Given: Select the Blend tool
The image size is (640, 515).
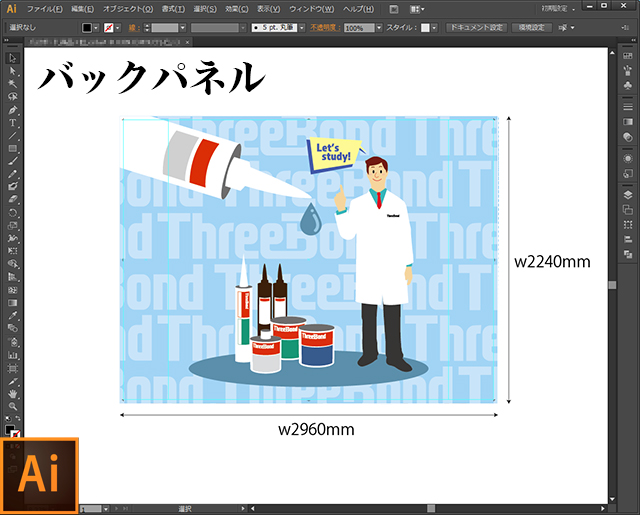Looking at the screenshot, I should (x=12, y=329).
